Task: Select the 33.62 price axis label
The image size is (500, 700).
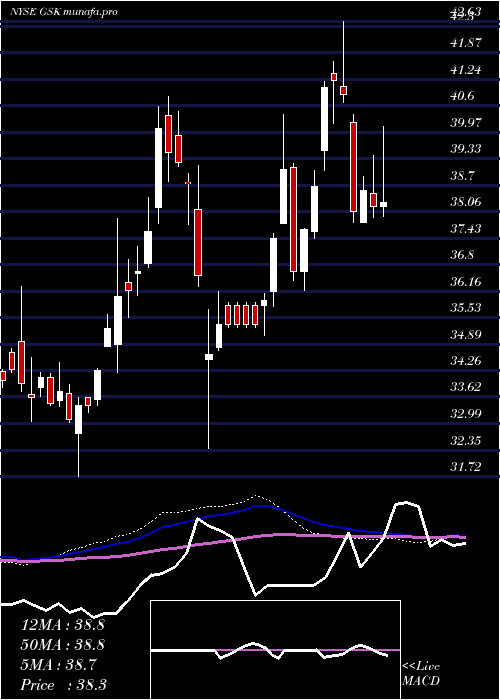Action: [x=466, y=387]
